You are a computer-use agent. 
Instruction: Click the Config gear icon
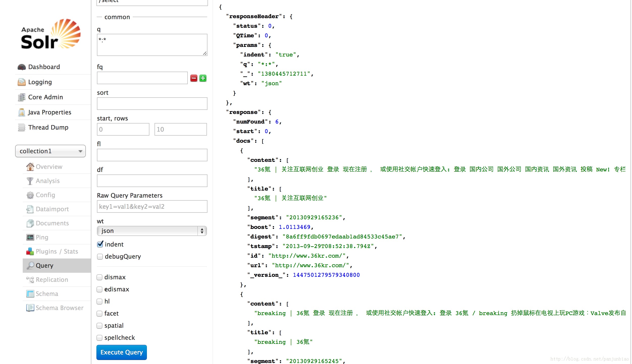coord(30,195)
